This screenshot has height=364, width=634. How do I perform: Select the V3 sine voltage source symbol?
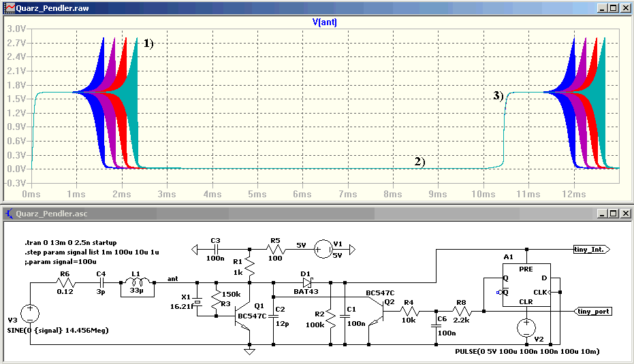30,314
